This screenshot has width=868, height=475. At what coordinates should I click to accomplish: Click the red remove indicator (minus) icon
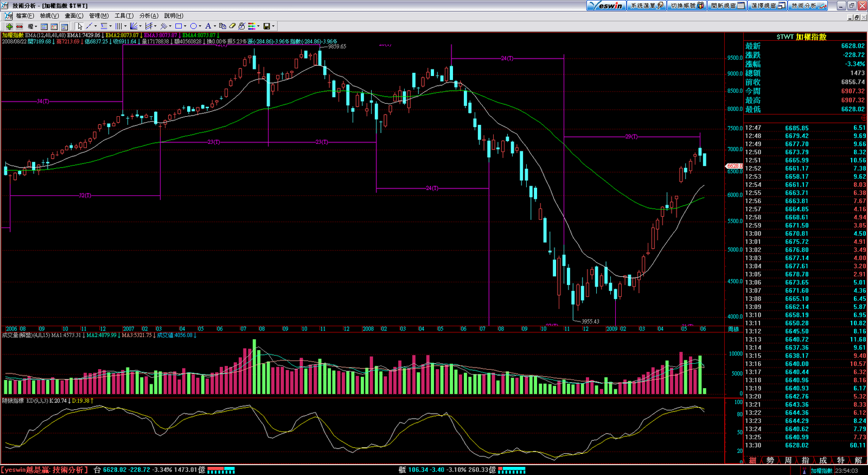pos(20,26)
